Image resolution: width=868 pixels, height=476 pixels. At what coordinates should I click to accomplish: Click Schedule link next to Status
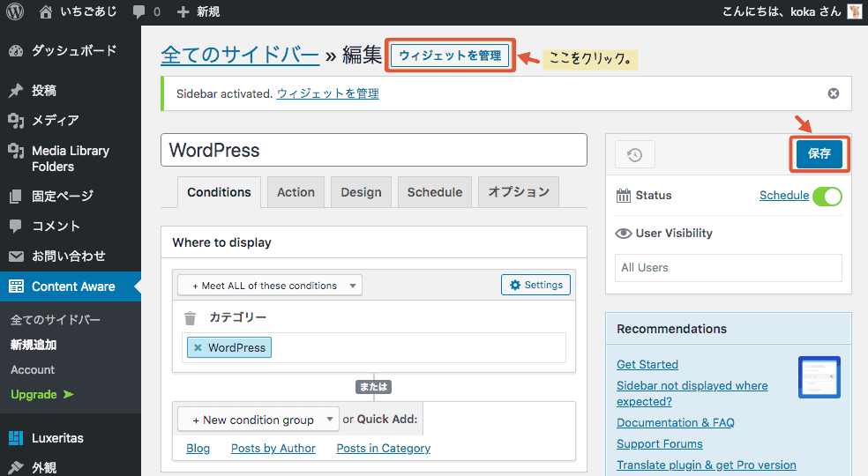(784, 196)
